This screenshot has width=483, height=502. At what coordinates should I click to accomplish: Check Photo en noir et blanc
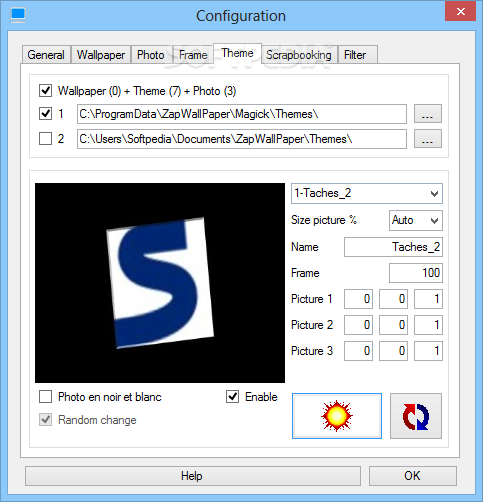(45, 397)
